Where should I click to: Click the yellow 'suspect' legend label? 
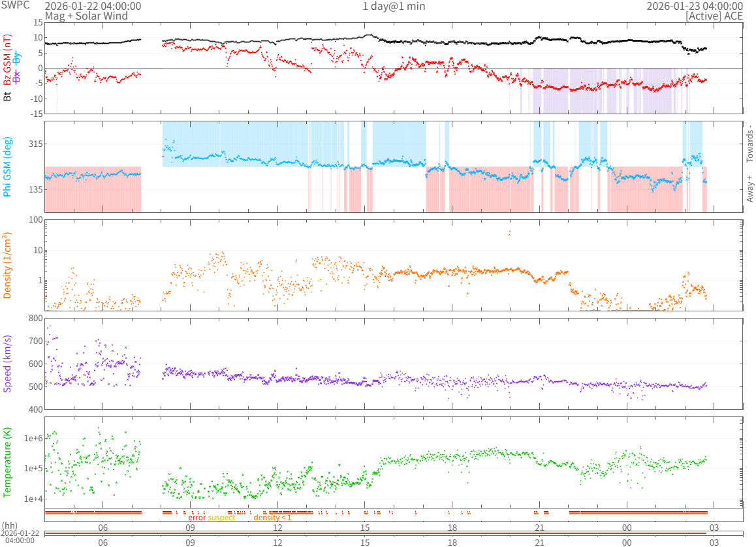pyautogui.click(x=221, y=518)
